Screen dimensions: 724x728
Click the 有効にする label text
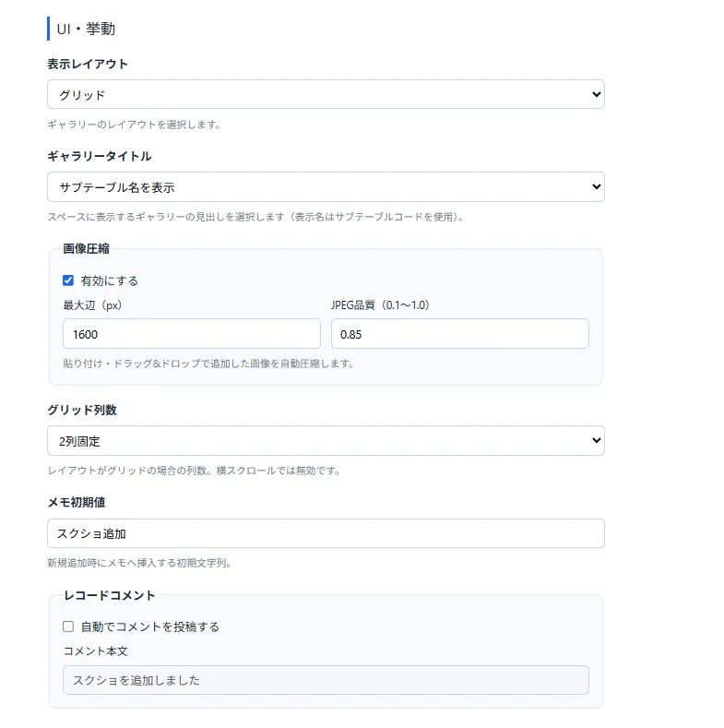(110, 280)
